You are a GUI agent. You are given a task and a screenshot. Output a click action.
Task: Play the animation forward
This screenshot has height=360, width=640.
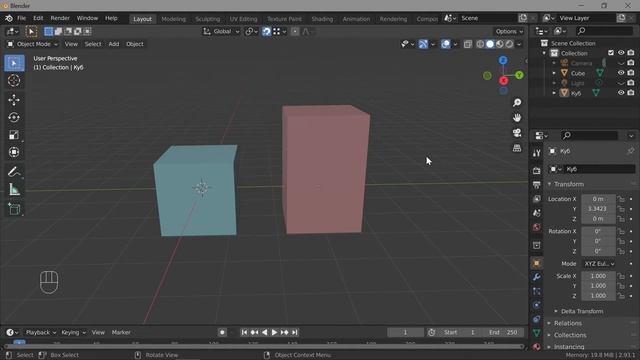click(x=274, y=333)
